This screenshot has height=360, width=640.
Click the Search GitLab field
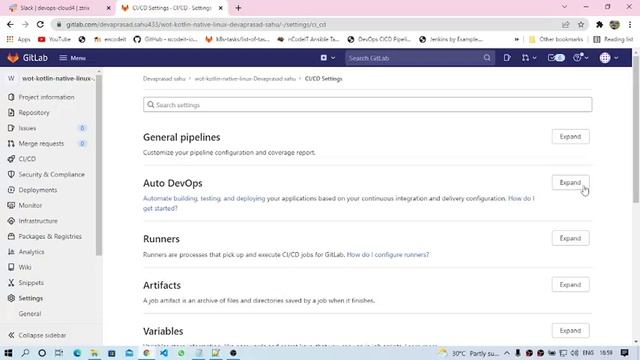pyautogui.click(x=420, y=58)
